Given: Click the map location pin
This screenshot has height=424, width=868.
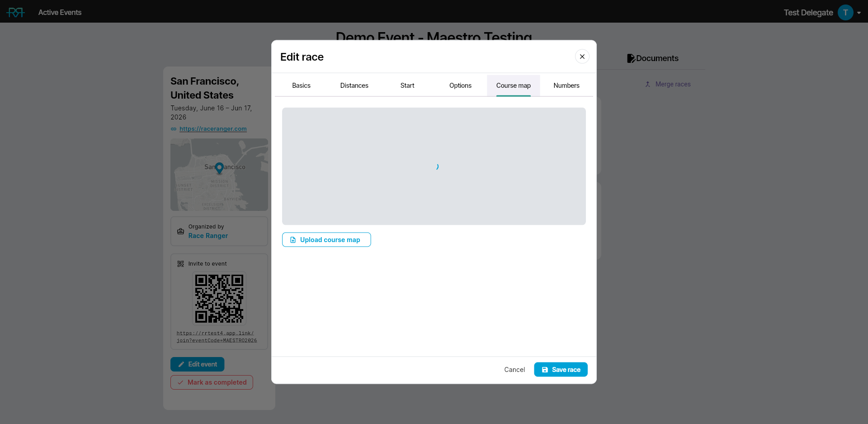Looking at the screenshot, I should tap(219, 168).
